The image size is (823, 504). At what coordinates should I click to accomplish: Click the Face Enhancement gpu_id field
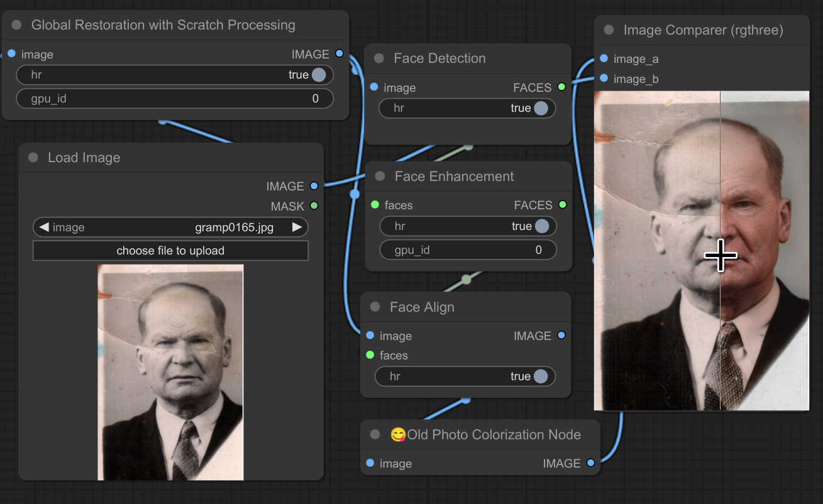coord(468,250)
